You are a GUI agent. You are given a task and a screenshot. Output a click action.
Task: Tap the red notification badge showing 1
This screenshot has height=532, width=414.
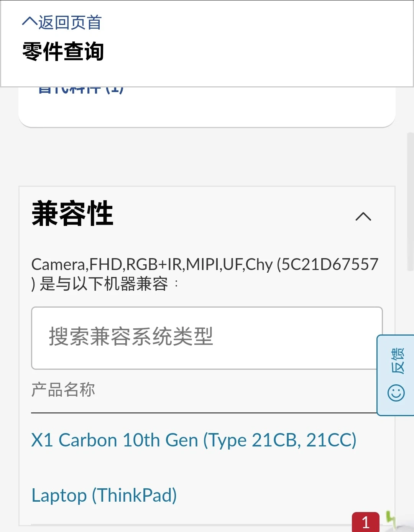pos(365,522)
